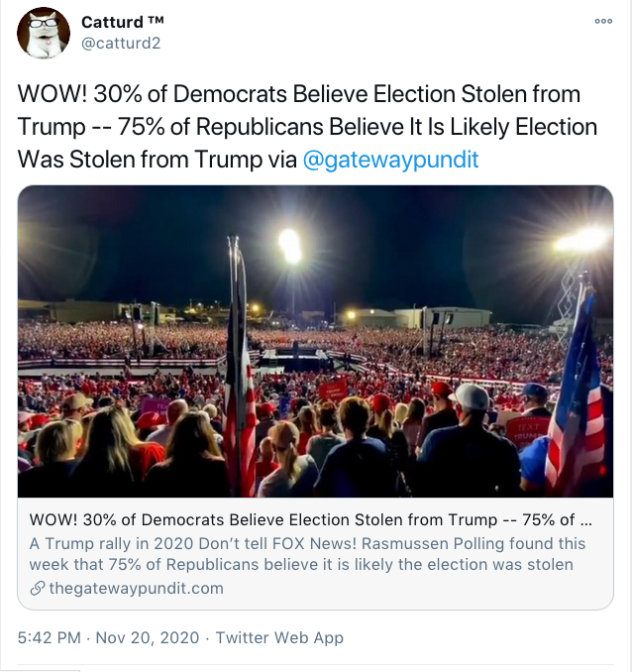Click the bold link card headline

point(311,521)
